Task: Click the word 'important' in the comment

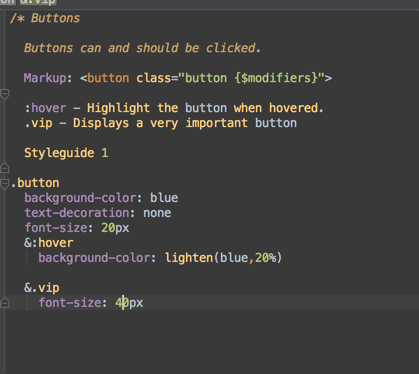Action: click(216, 123)
